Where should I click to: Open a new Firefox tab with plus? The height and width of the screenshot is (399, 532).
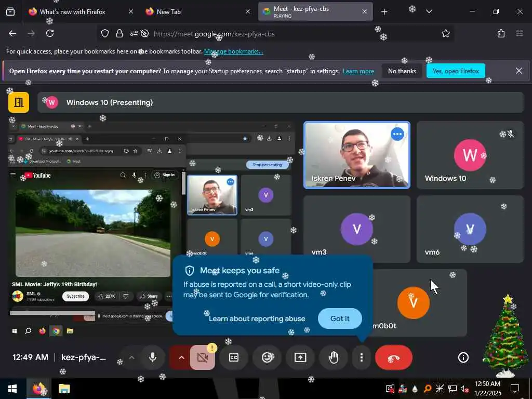point(384,12)
